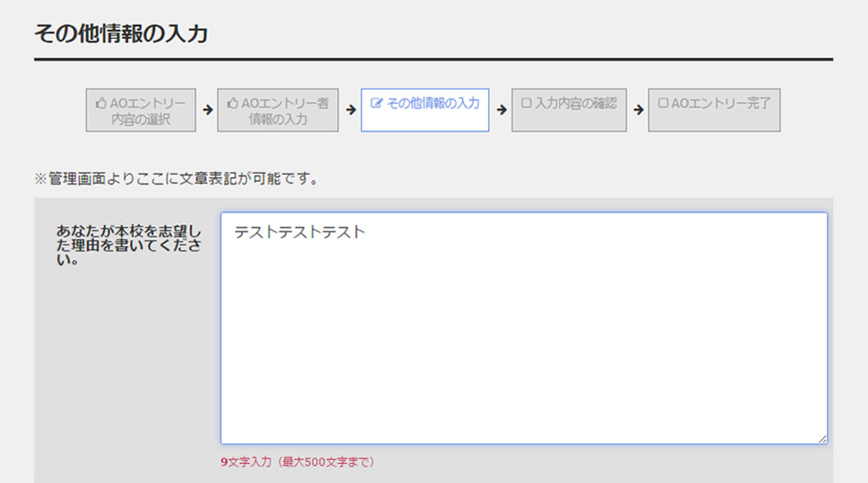Open the AOエントリー内容の選択 step
The height and width of the screenshot is (483, 868).
point(141,110)
